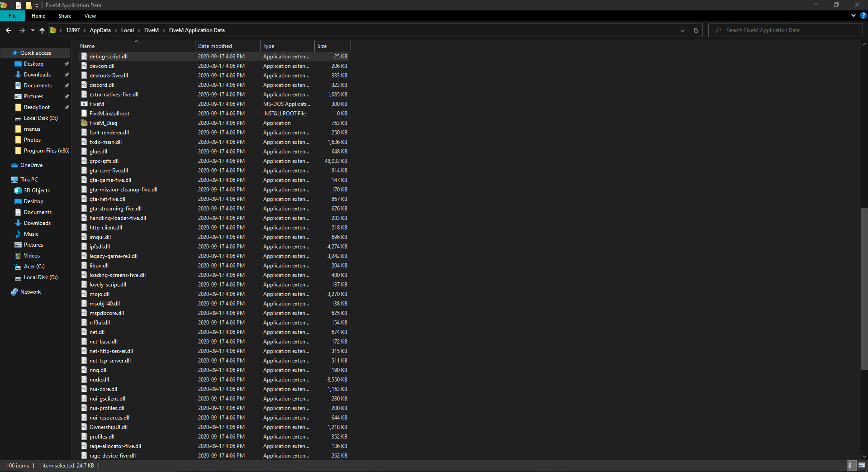Click the Refresh button in address bar

[696, 30]
